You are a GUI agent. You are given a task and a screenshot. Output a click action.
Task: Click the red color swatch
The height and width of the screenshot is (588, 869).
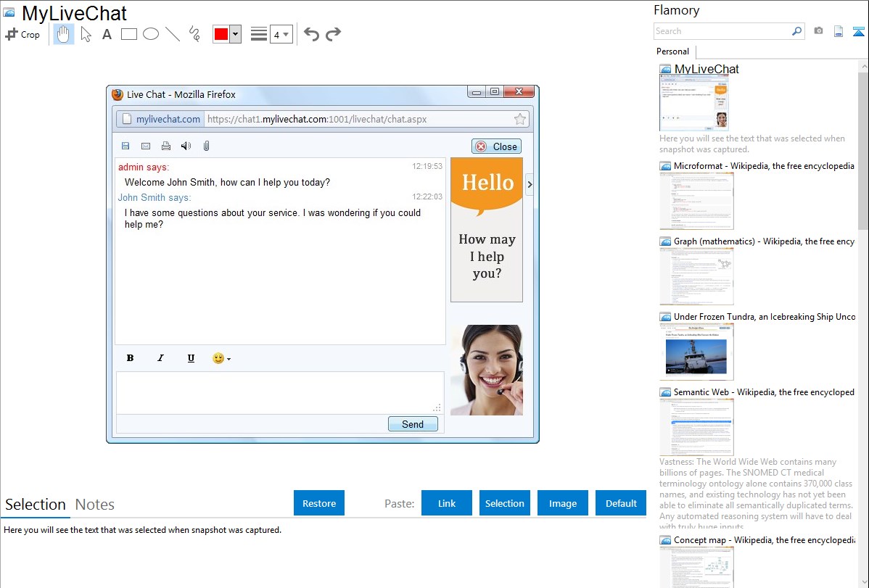point(221,34)
